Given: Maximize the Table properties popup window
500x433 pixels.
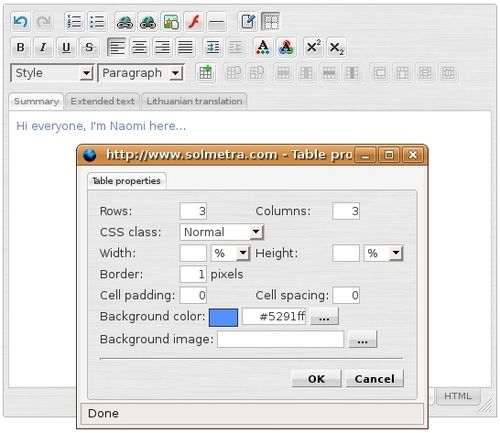Looking at the screenshot, I should coord(389,155).
